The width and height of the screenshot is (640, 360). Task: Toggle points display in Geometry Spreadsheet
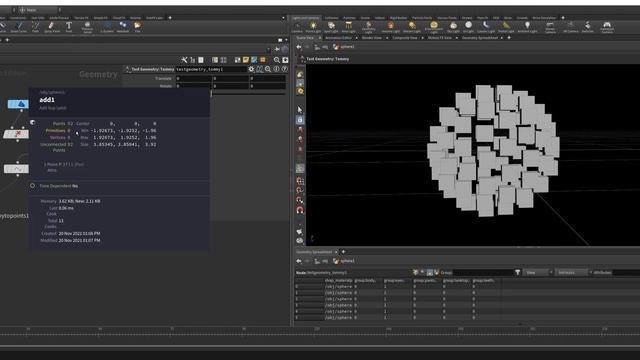pos(416,272)
